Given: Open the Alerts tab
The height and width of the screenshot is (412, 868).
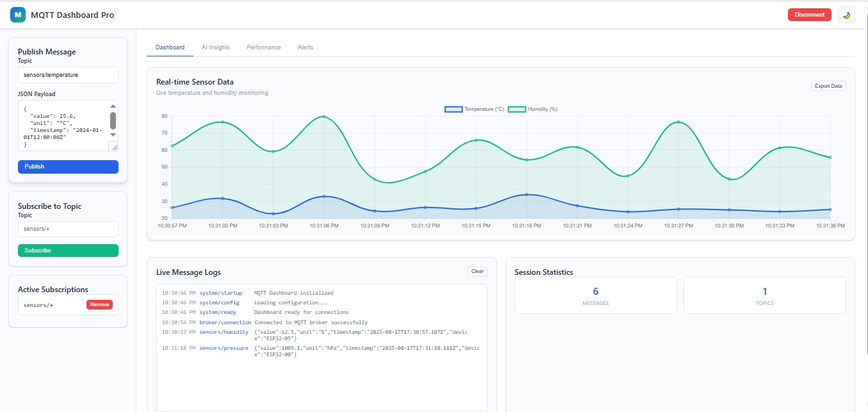Looking at the screenshot, I should pyautogui.click(x=306, y=47).
